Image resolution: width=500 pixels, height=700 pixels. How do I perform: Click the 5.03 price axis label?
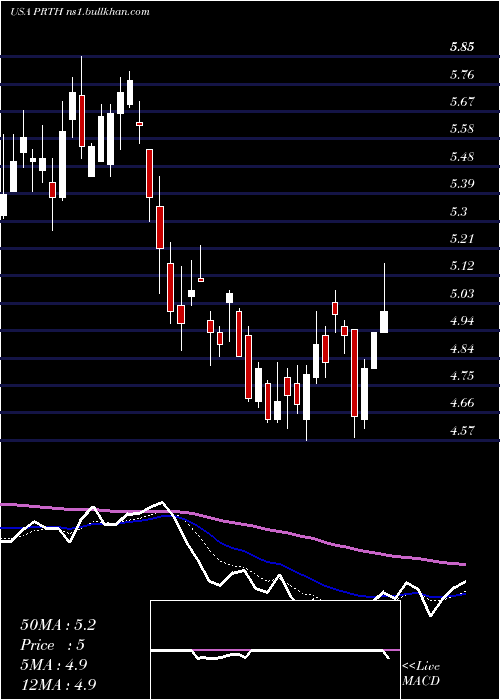click(462, 293)
